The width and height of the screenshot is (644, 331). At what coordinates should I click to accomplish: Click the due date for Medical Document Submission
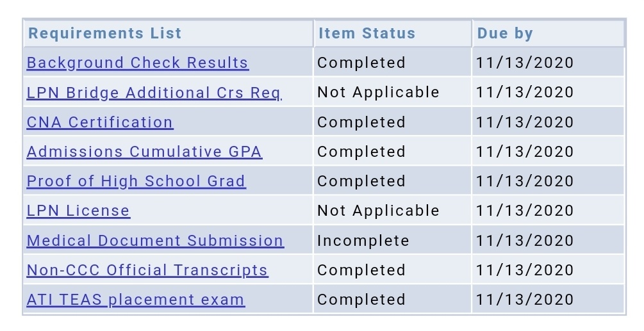[524, 241]
